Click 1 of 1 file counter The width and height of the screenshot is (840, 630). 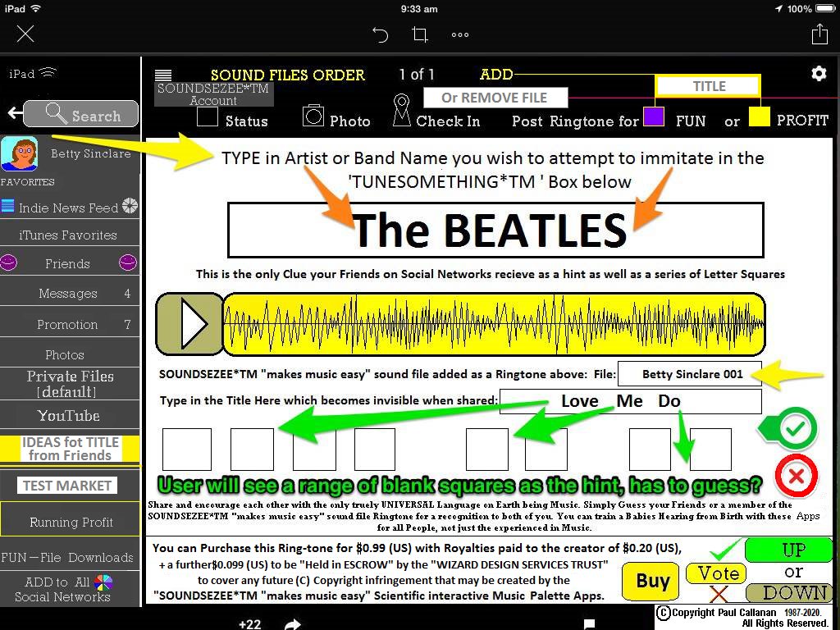417,75
